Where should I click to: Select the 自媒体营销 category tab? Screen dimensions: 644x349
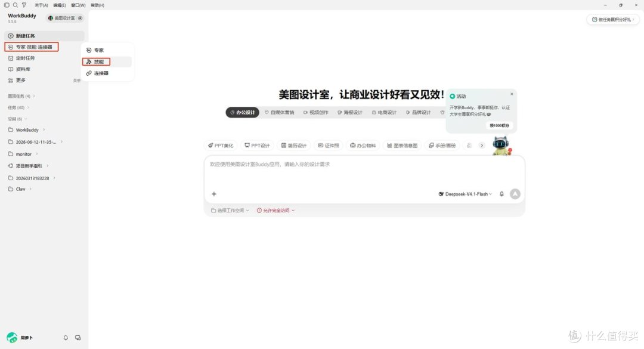tap(279, 112)
